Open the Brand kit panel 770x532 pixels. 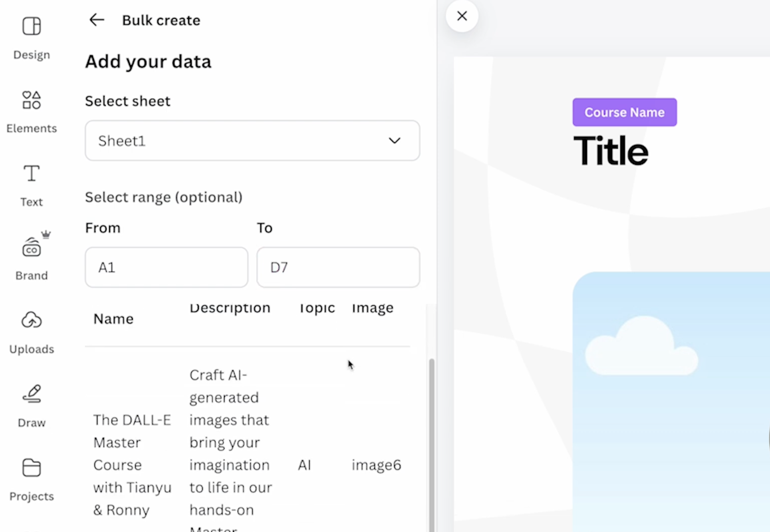click(32, 256)
